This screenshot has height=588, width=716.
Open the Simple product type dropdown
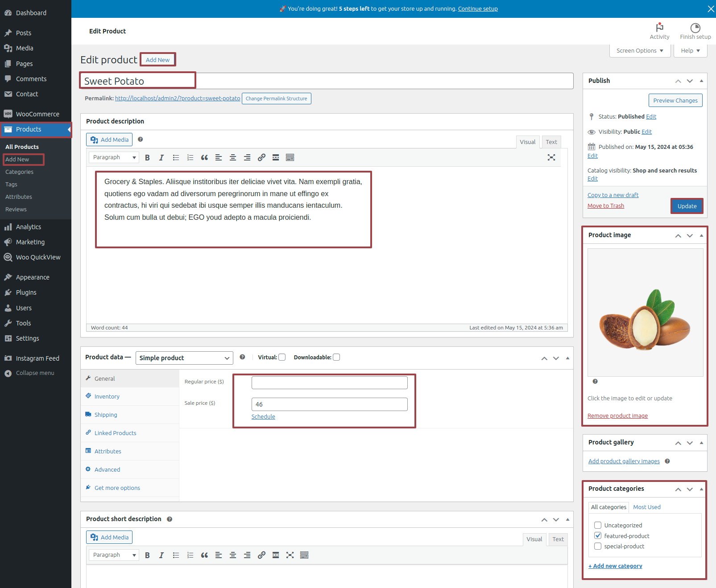tap(184, 358)
